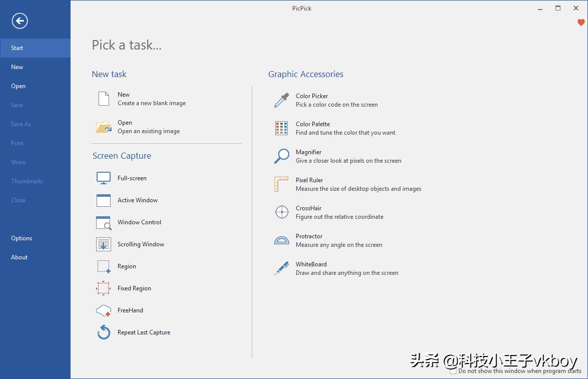Launch Scrolling Window capture label
The height and width of the screenshot is (379, 588).
pos(141,244)
